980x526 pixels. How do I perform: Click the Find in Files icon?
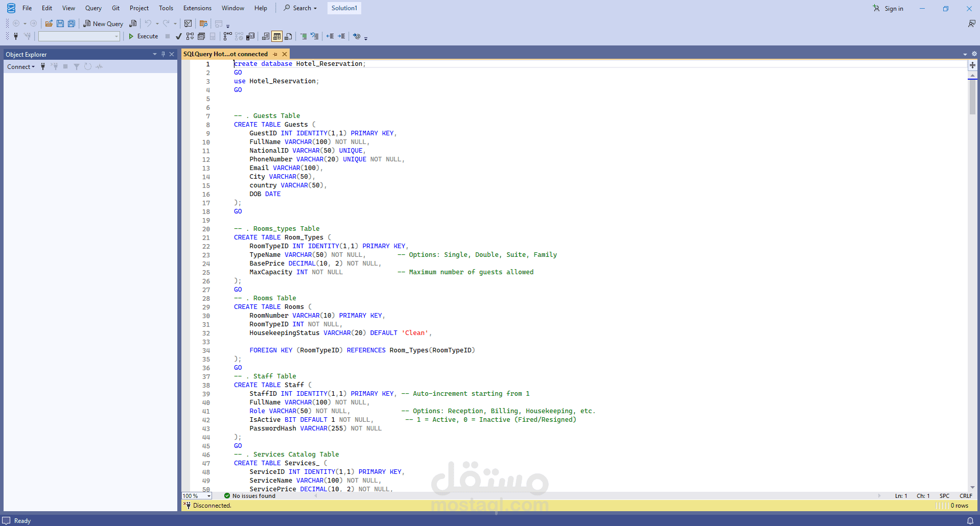click(x=203, y=23)
